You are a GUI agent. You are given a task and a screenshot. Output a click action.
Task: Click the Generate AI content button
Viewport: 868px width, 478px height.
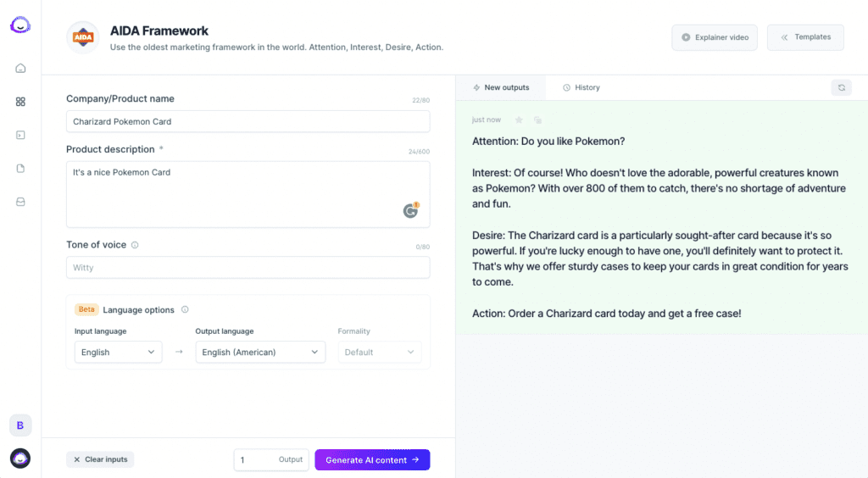(x=373, y=459)
